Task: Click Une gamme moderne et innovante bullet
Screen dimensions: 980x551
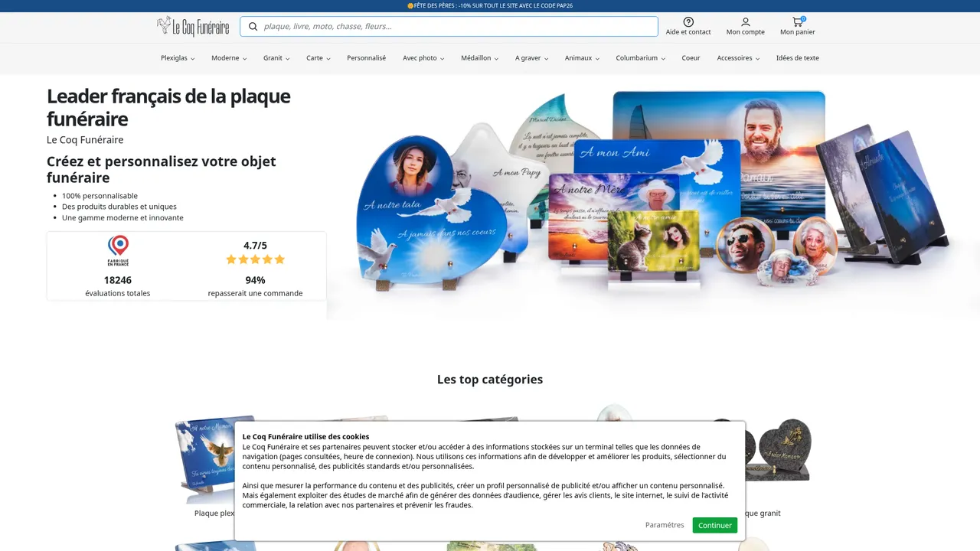Action: tap(122, 217)
